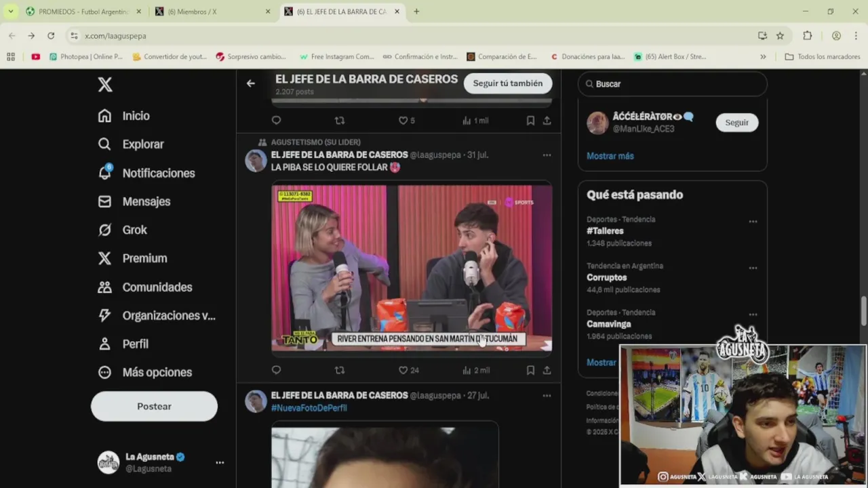Open more options for the Corruptos trend
The width and height of the screenshot is (868, 488).
753,268
